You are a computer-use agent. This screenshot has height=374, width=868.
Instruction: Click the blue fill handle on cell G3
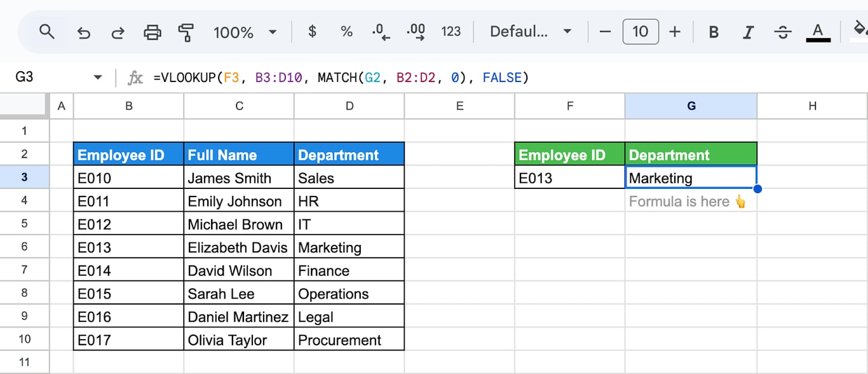tap(757, 189)
